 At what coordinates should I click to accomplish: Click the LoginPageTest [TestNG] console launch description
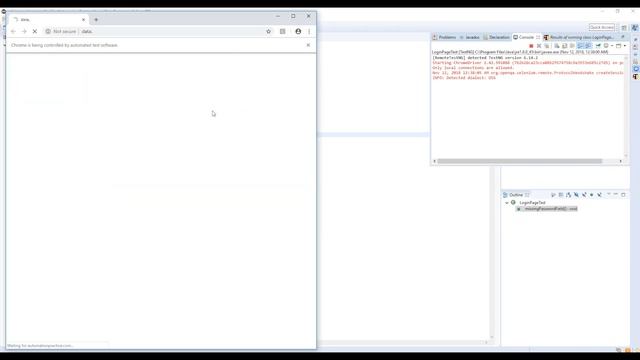pyautogui.click(x=520, y=52)
